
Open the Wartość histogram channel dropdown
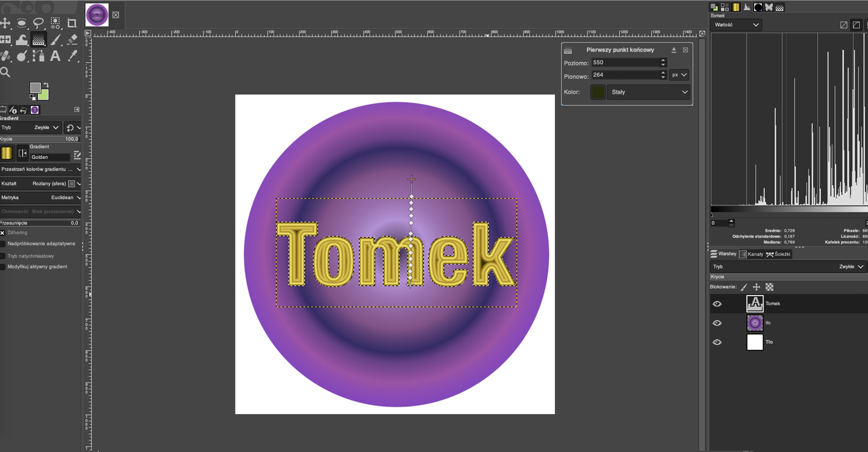coord(736,25)
